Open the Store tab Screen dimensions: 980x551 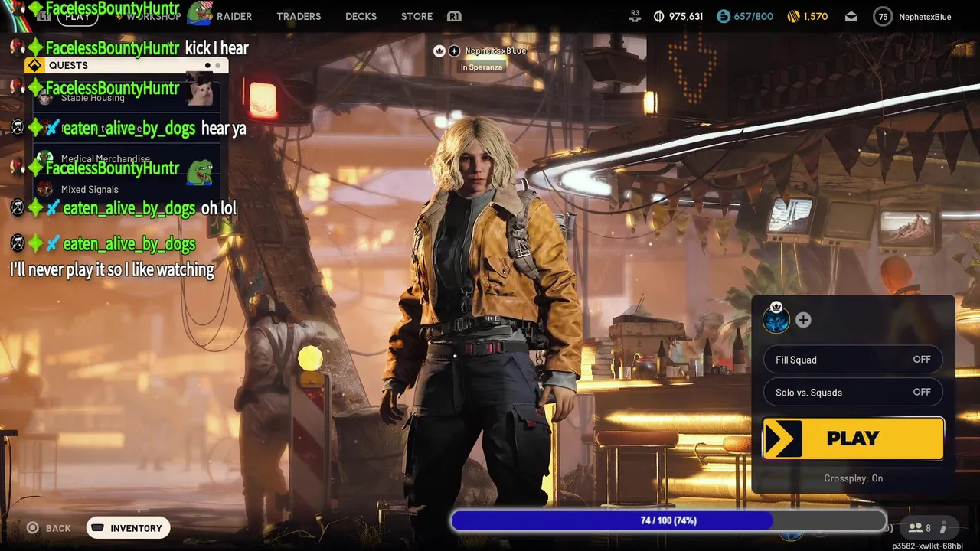pyautogui.click(x=416, y=16)
